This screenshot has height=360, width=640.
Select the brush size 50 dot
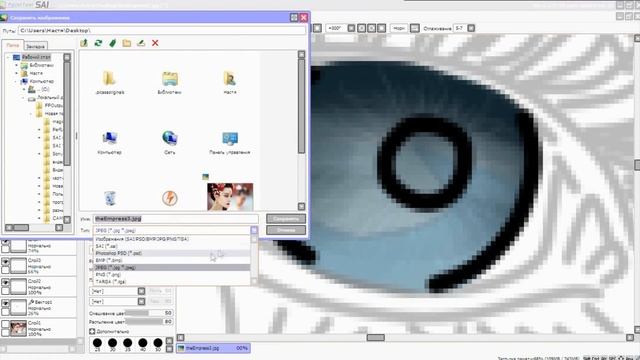[x=158, y=343]
